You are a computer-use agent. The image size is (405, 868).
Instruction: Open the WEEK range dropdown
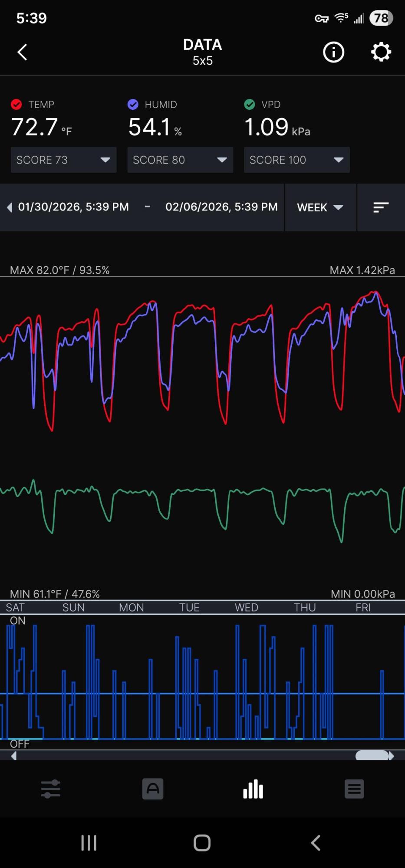point(320,207)
